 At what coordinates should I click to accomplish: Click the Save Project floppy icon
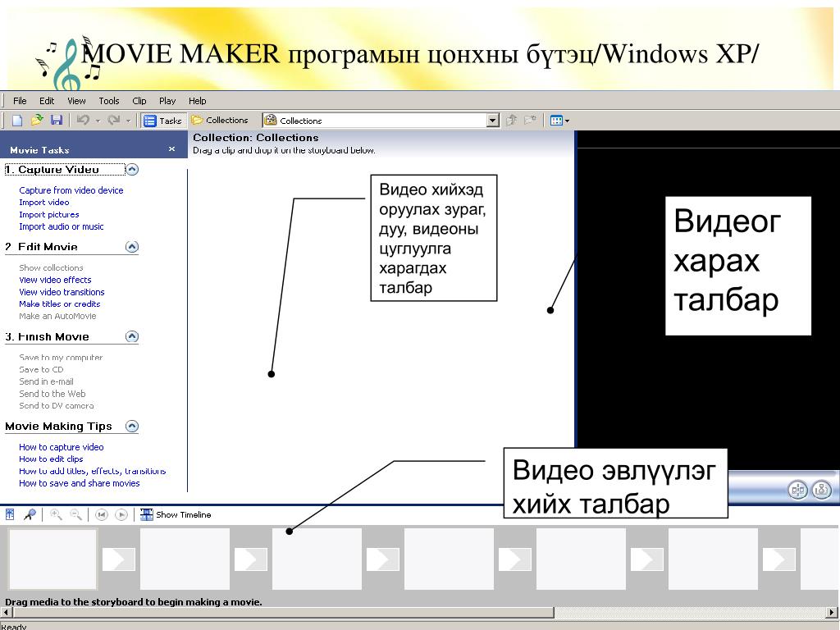(57, 121)
